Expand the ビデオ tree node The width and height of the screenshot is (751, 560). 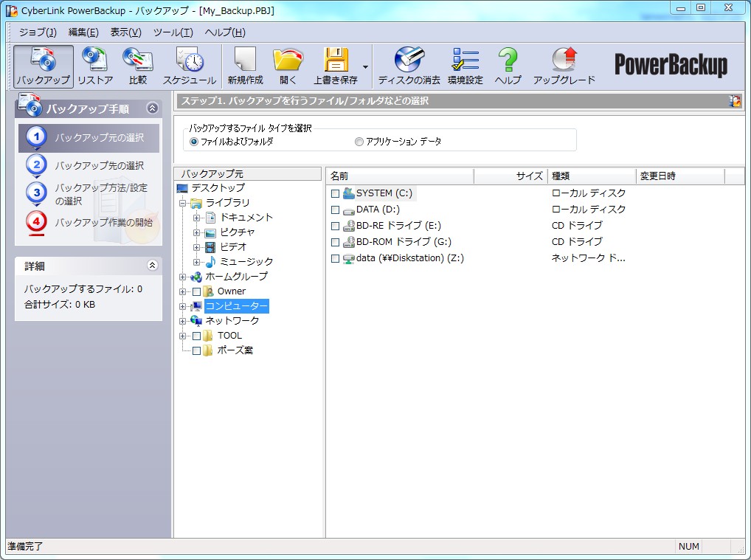tap(196, 248)
